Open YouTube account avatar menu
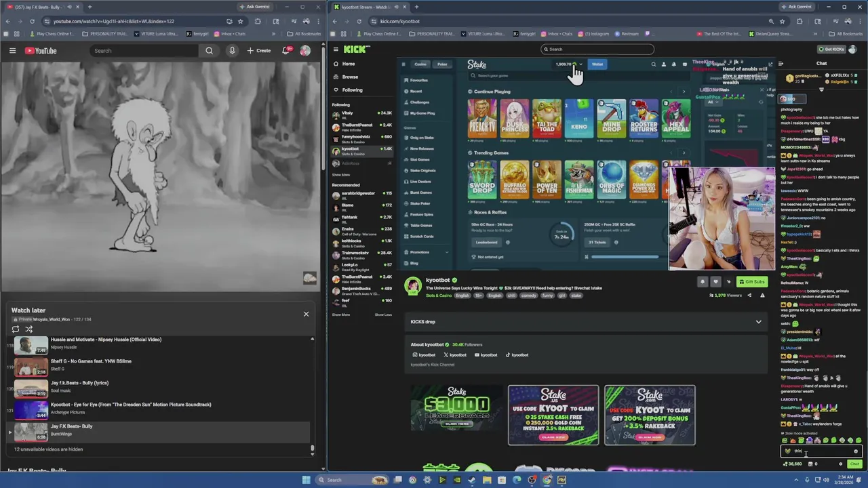The width and height of the screenshot is (868, 488). click(x=305, y=51)
